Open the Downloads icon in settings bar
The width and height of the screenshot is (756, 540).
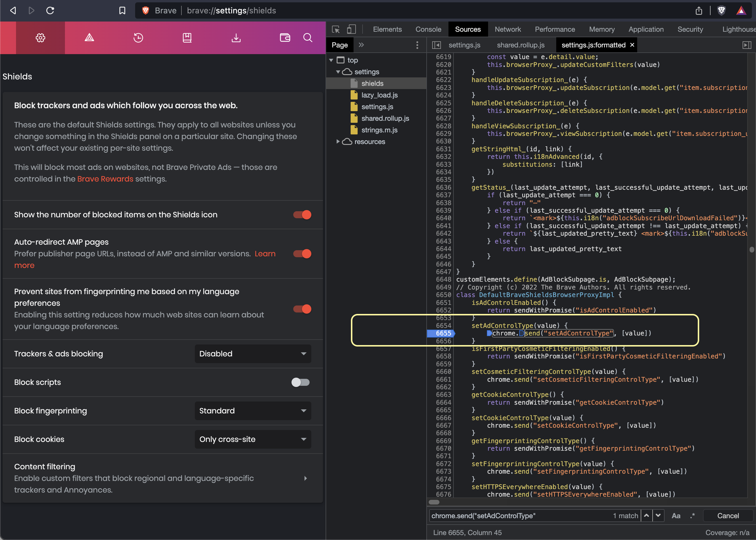[236, 38]
